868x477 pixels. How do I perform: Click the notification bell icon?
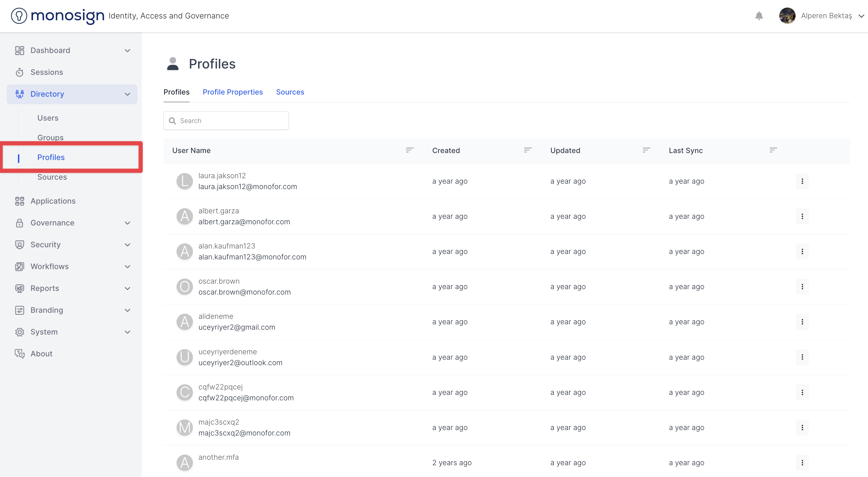coord(759,16)
